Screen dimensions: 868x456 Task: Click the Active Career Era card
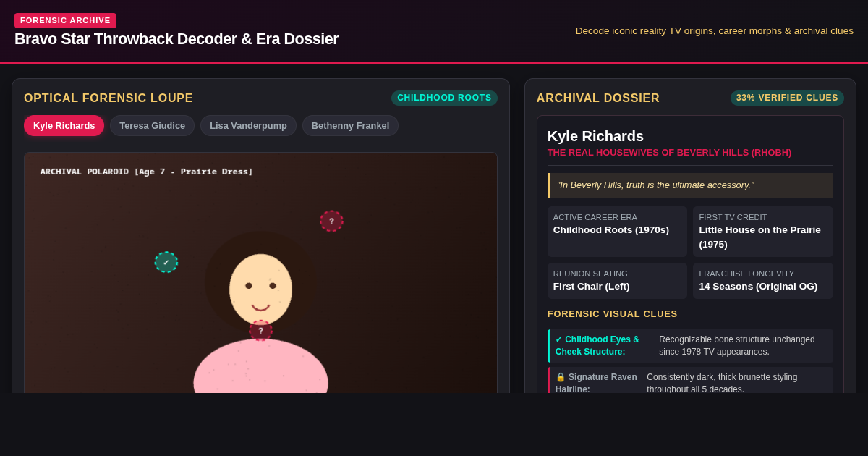pyautogui.click(x=617, y=232)
